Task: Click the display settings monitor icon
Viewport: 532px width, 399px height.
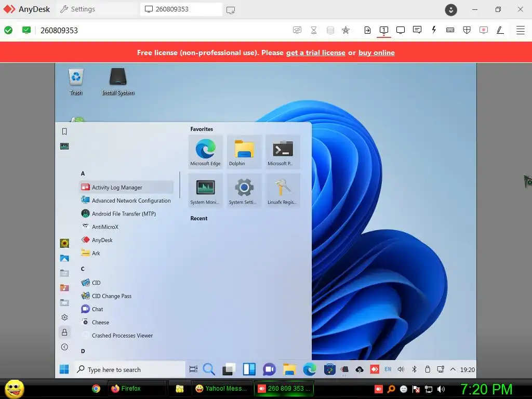Action: [x=401, y=30]
